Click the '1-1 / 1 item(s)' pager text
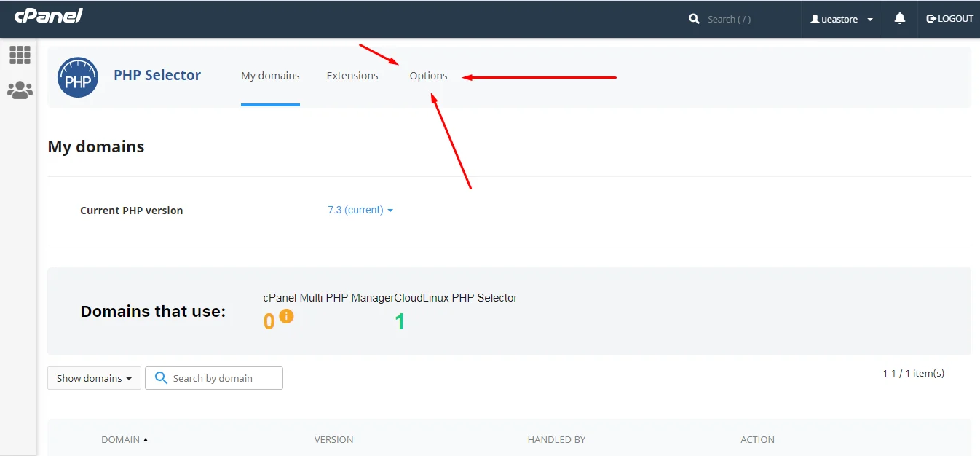Screen dimensions: 980x456 click(914, 373)
